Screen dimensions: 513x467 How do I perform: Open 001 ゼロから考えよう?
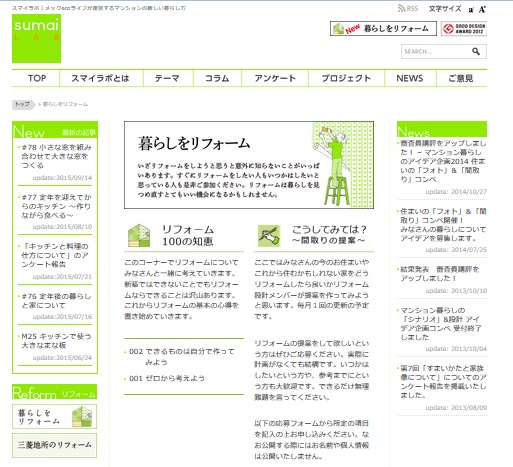coord(167,378)
